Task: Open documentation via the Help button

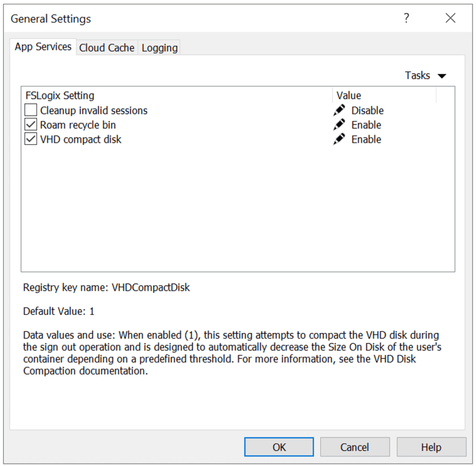Action: coord(431,446)
